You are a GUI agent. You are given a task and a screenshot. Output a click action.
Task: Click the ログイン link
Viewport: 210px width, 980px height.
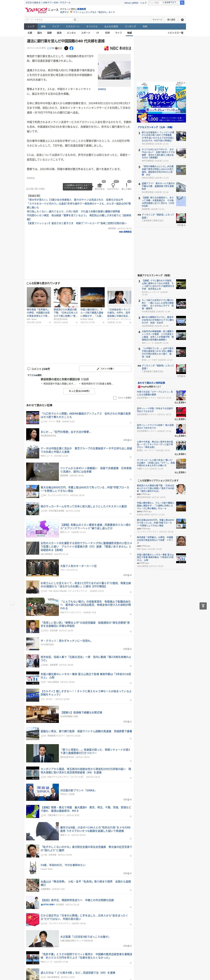pyautogui.click(x=64, y=12)
